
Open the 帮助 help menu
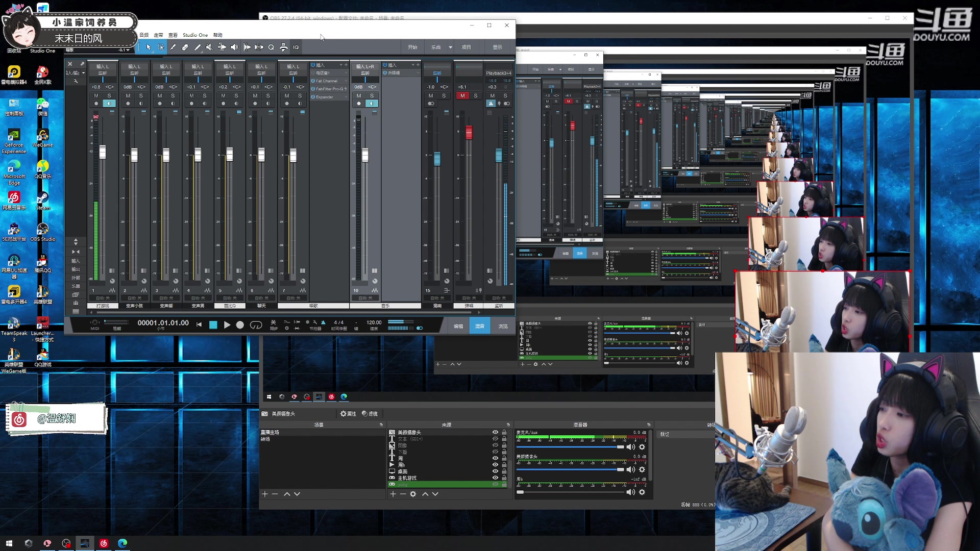[x=218, y=35]
